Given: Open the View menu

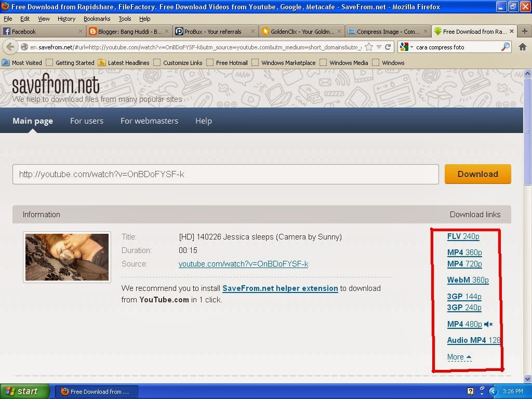Looking at the screenshot, I should (x=44, y=19).
